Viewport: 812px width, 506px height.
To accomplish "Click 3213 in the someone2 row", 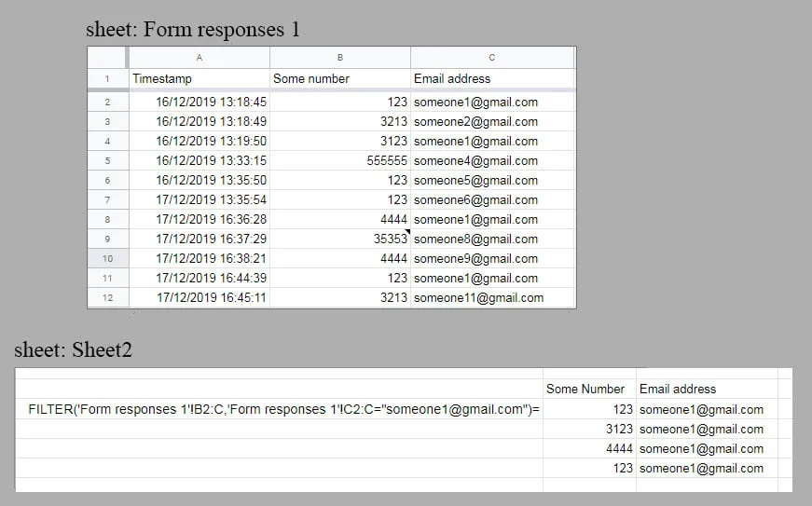I will 340,121.
